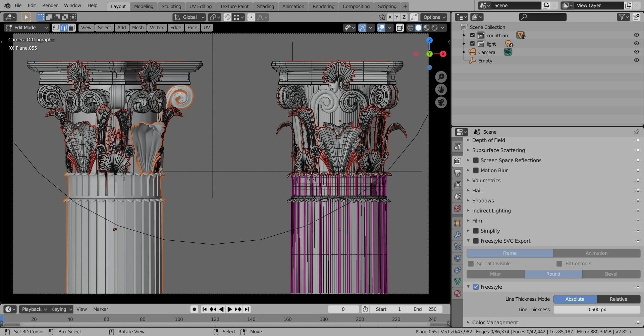Uncheck the light collection checkbox
Screen dimensions: 644x336
(472, 44)
